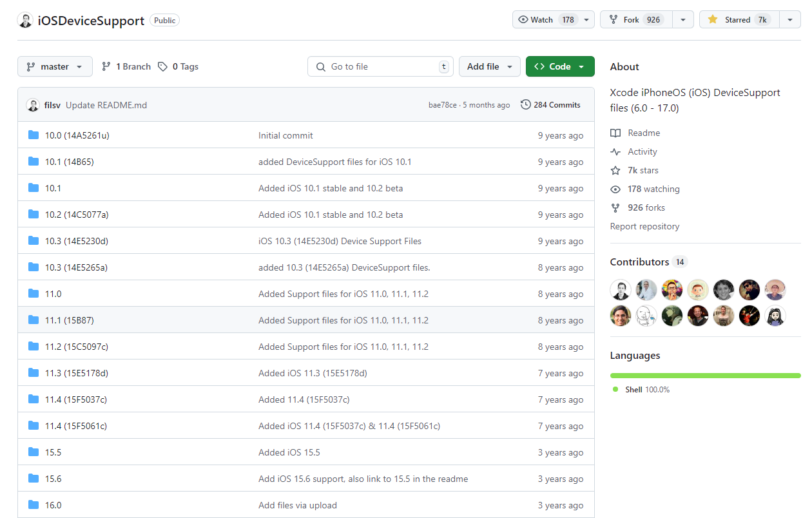The width and height of the screenshot is (812, 518).
Task: Open the 284 Commits history link
Action: coord(550,104)
